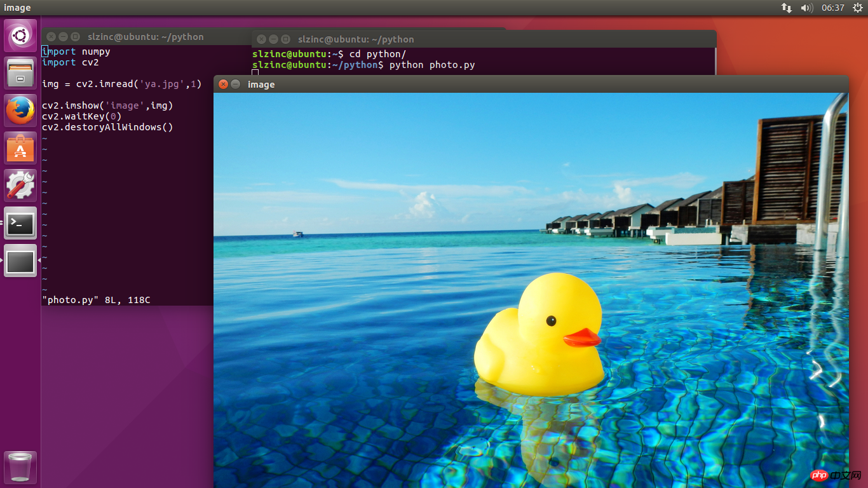Open the Files manager in launcher
The width and height of the screenshot is (868, 488).
point(20,73)
